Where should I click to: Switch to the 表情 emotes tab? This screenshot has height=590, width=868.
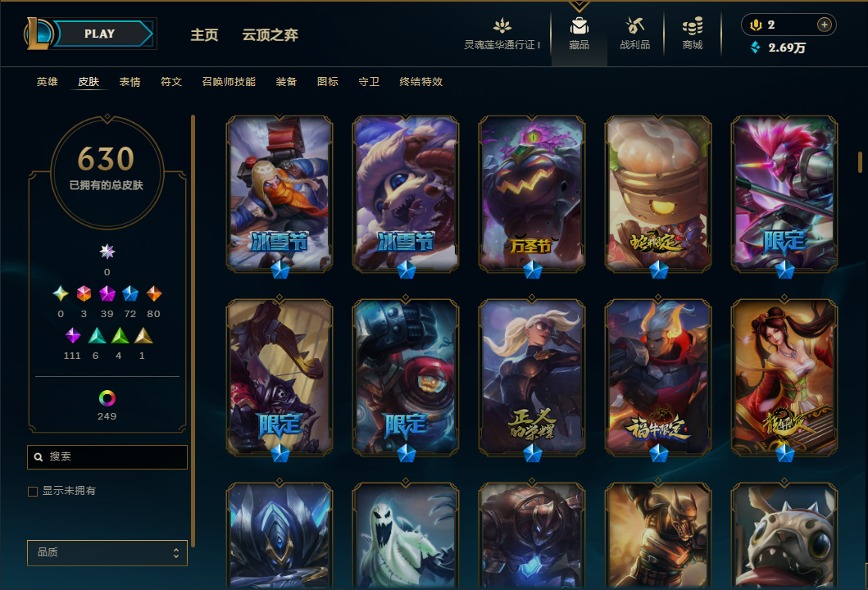(130, 82)
